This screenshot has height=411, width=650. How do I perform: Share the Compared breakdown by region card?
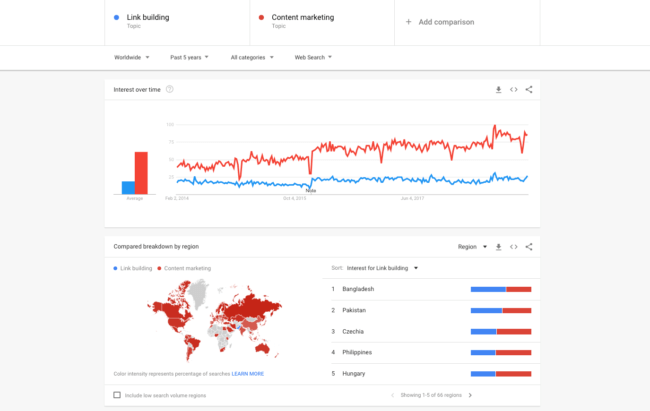529,246
